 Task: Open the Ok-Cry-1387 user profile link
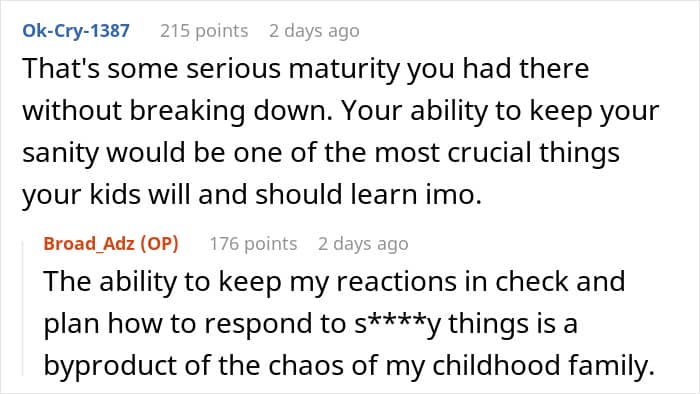click(x=76, y=31)
